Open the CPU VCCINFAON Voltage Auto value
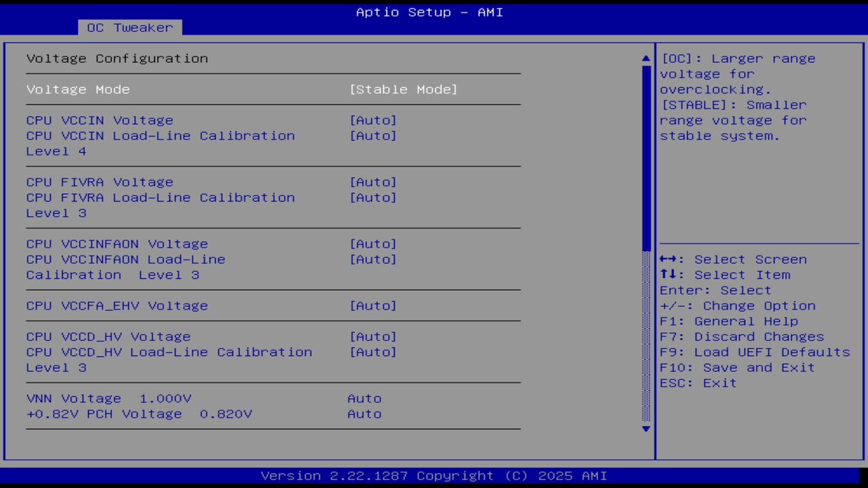This screenshot has width=868, height=488. 373,244
